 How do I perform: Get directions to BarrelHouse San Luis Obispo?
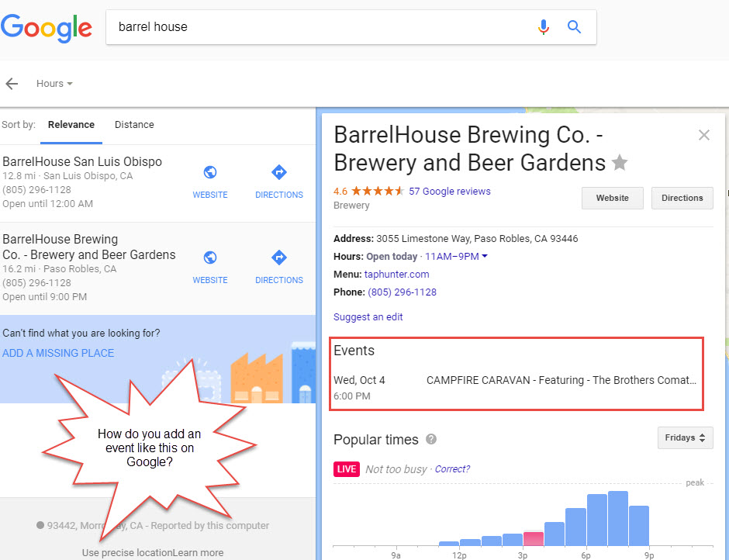coord(279,181)
